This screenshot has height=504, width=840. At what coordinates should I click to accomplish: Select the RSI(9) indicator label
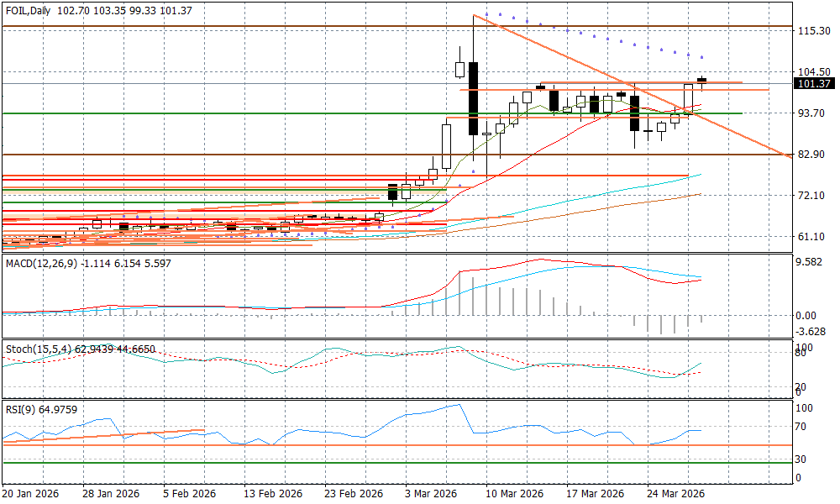(18, 411)
